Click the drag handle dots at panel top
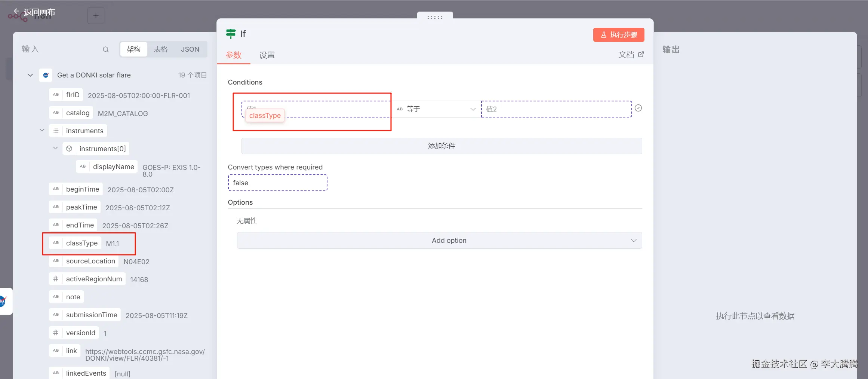Image resolution: width=868 pixels, height=379 pixels. [x=435, y=17]
